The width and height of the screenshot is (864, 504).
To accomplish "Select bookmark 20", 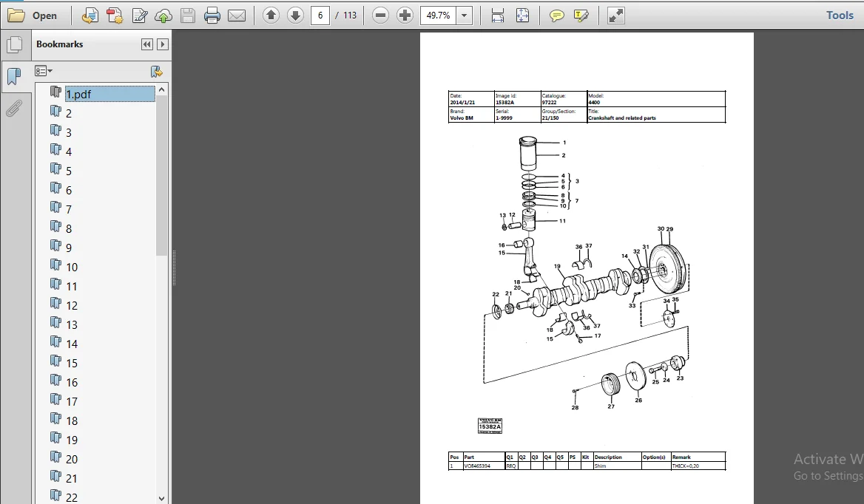I will 72,460.
